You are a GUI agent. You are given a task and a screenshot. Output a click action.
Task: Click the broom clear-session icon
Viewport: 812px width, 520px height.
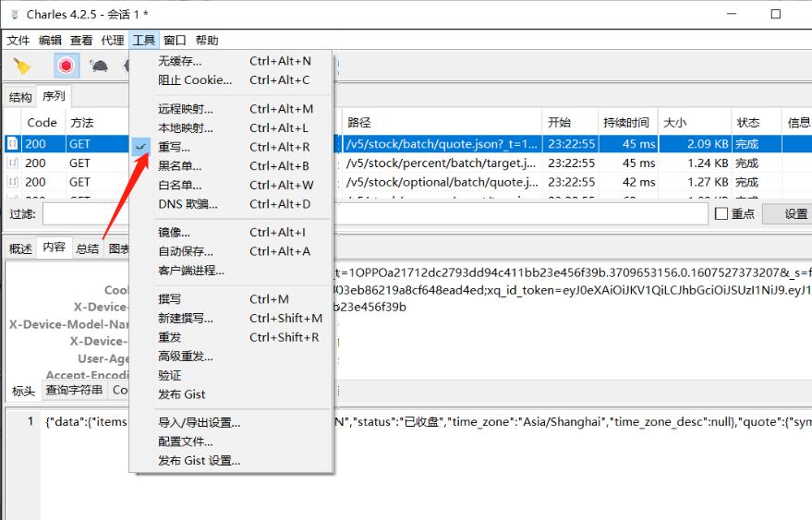pos(22,66)
